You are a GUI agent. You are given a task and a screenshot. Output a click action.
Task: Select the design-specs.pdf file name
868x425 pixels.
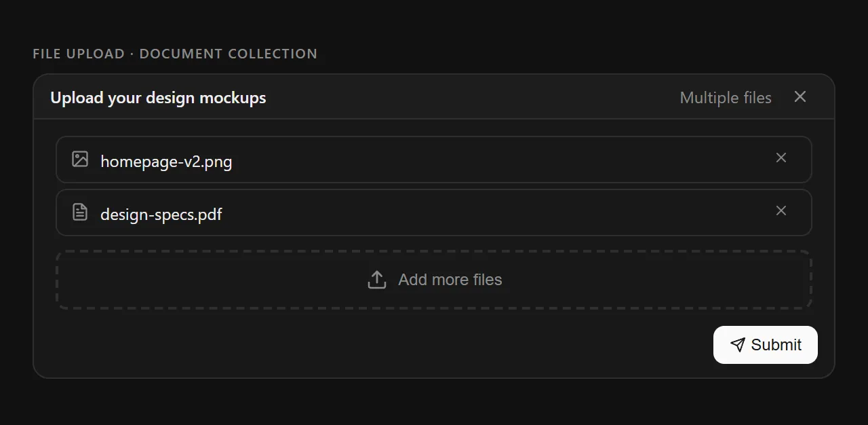[x=161, y=215]
